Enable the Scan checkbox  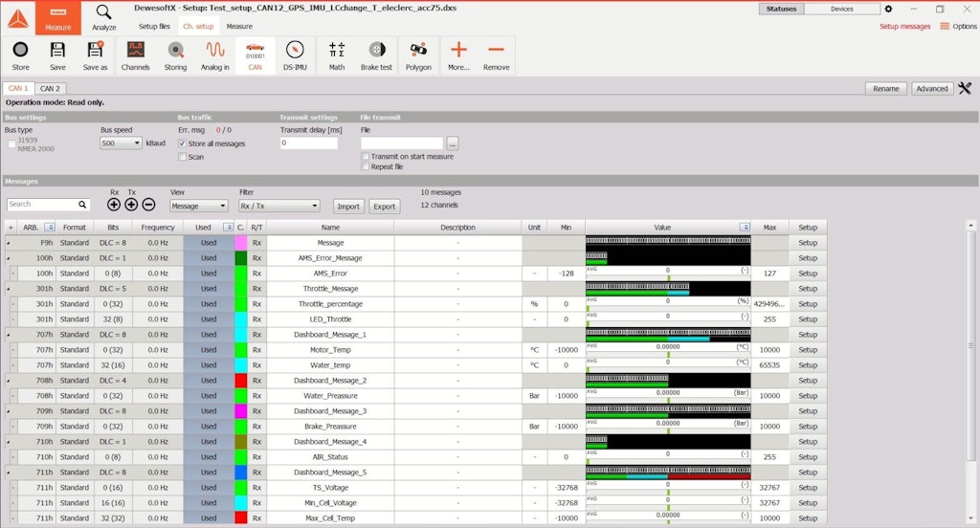coord(183,157)
